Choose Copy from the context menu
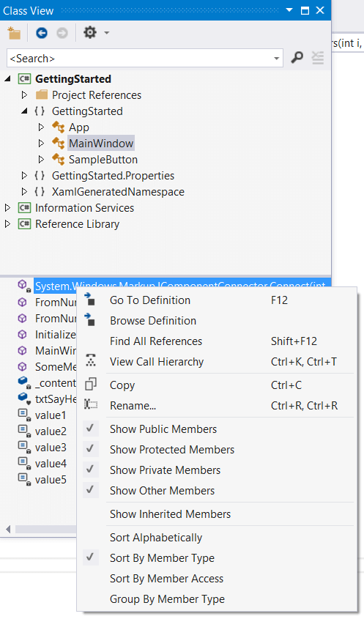This screenshot has height=619, width=364. [x=217, y=385]
